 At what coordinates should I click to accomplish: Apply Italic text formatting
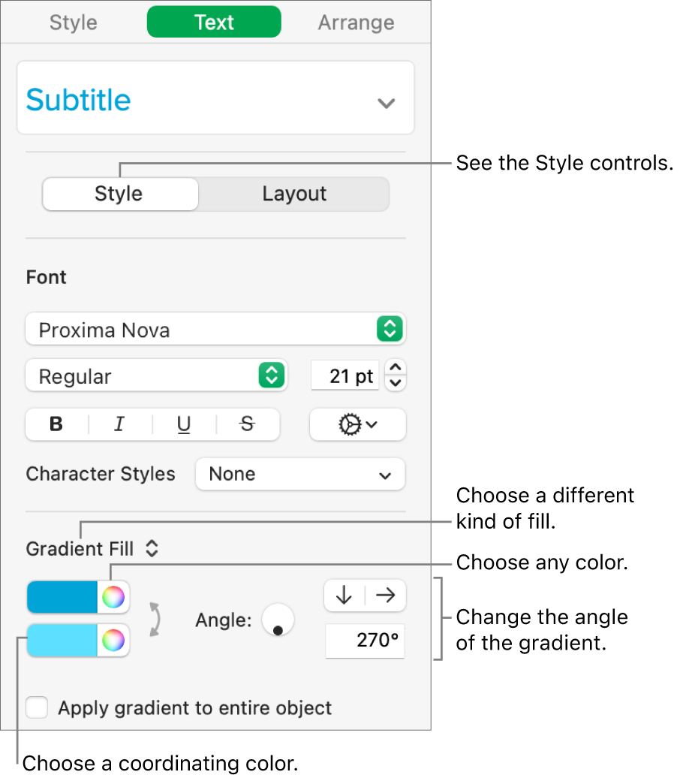click(119, 424)
